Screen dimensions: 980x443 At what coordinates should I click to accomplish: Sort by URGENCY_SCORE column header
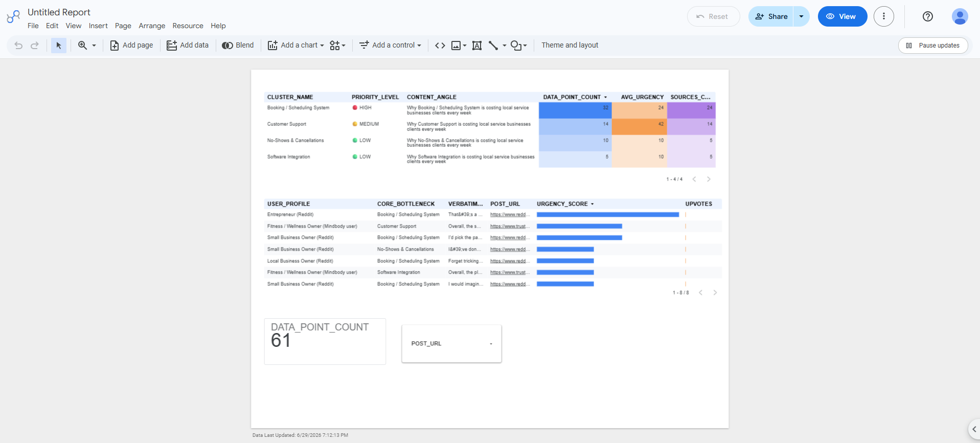click(562, 204)
